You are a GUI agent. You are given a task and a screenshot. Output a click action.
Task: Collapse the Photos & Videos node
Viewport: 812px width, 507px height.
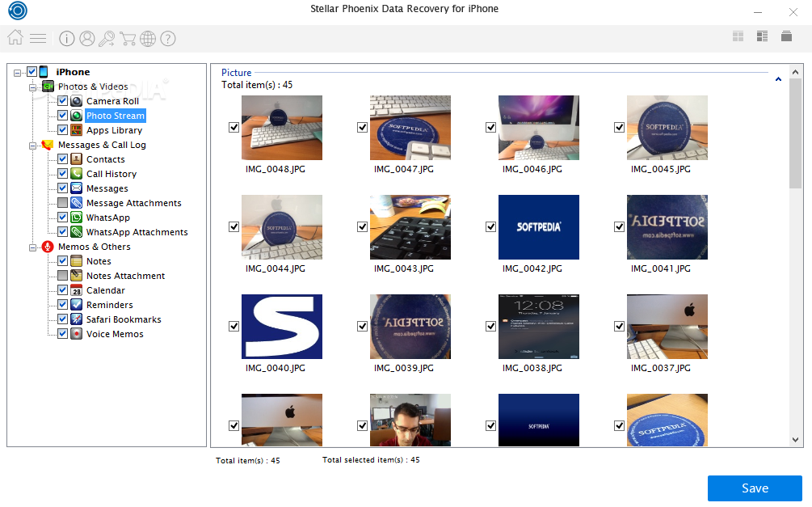(x=32, y=87)
